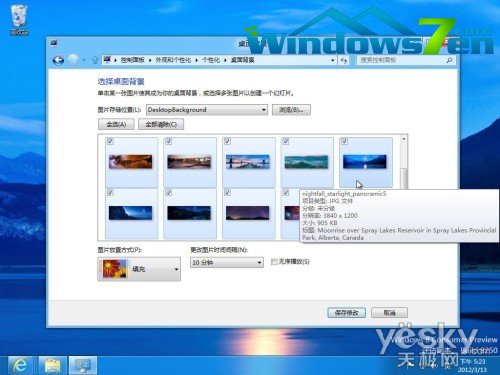
Task: Uncheck the blue pier wallpaper checkbox
Action: (x=227, y=141)
